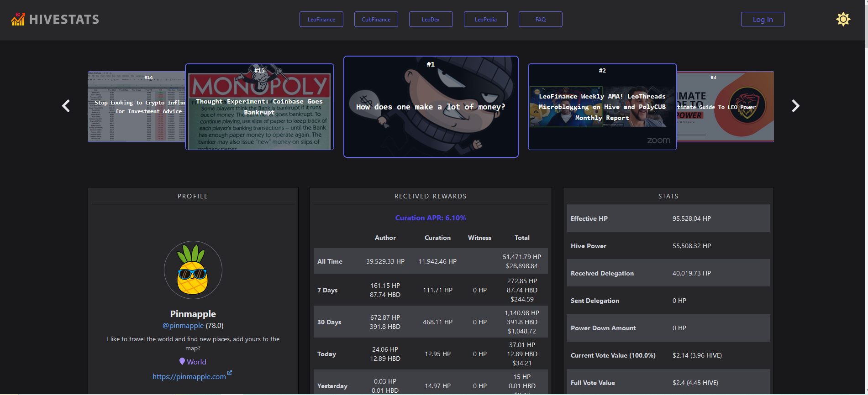This screenshot has width=868, height=395.
Task: Click the Log In button
Action: [x=763, y=19]
